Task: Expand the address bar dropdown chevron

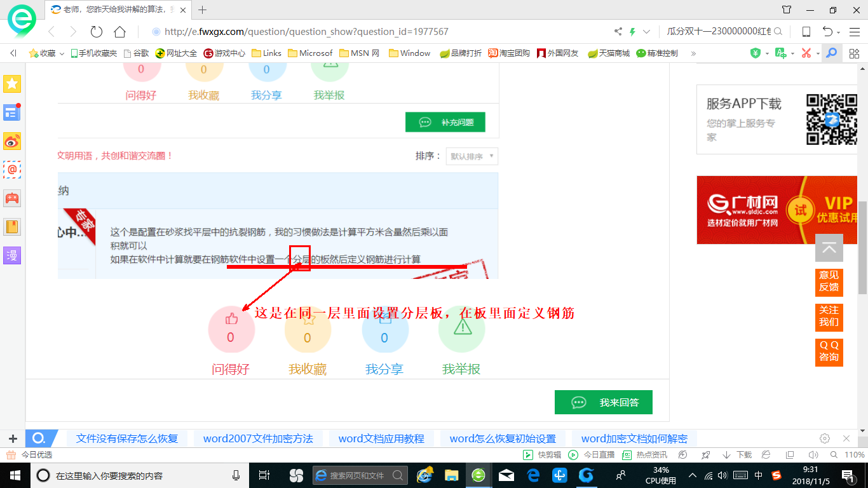Action: [x=646, y=32]
